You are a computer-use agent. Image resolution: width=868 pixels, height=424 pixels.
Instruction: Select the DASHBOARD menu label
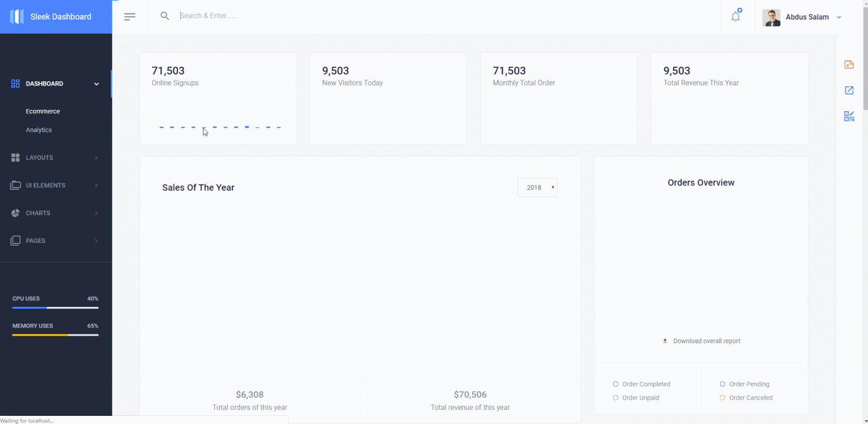(x=44, y=83)
